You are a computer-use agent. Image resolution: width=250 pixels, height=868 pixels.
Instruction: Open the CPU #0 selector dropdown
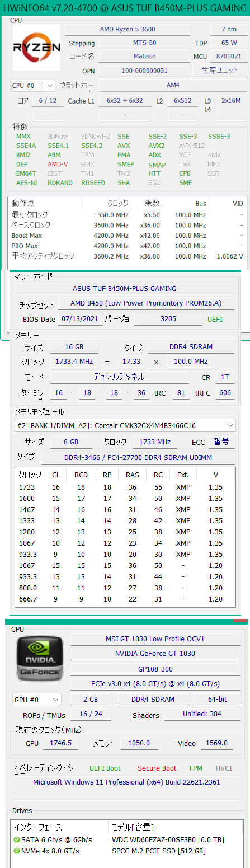[33, 85]
